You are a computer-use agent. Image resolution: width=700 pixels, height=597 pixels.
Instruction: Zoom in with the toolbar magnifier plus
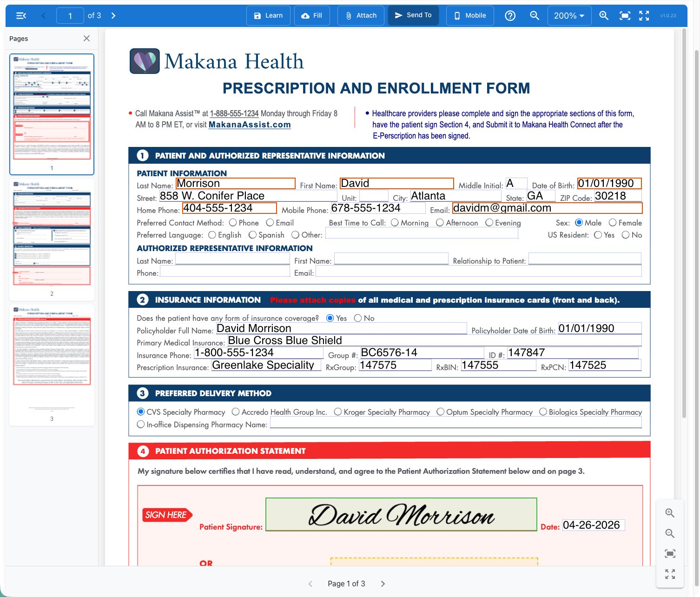pos(604,16)
